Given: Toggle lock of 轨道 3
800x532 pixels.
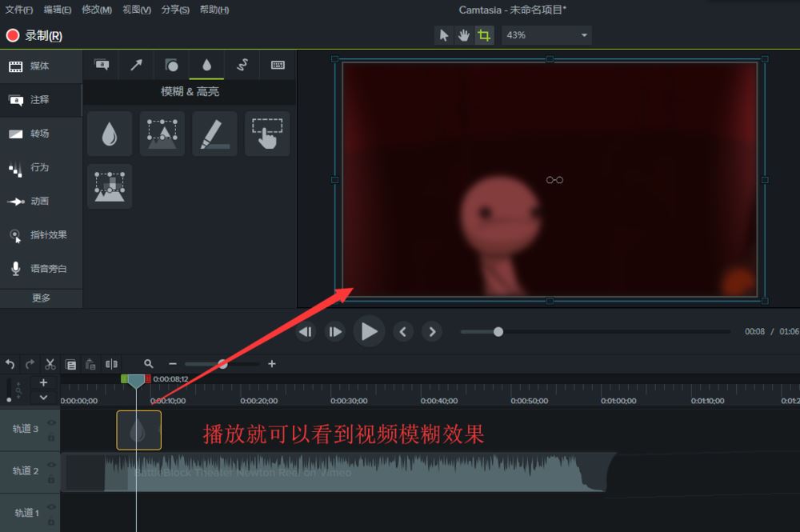Looking at the screenshot, I should (x=51, y=438).
